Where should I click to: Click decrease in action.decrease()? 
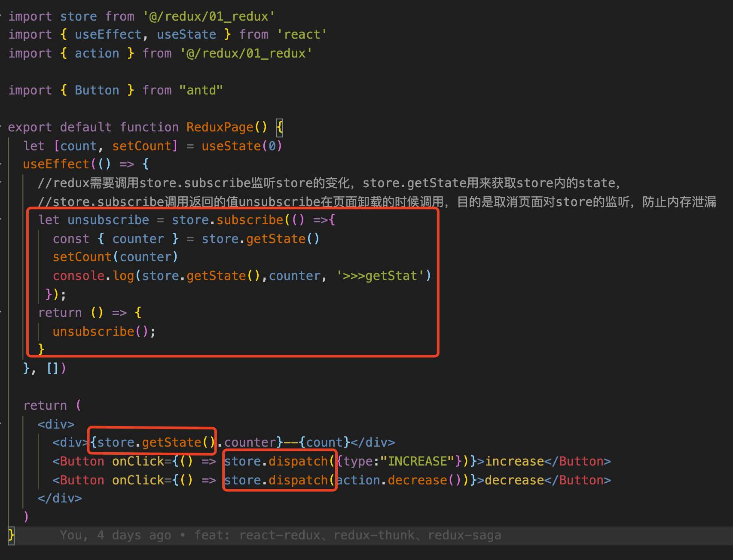click(418, 480)
